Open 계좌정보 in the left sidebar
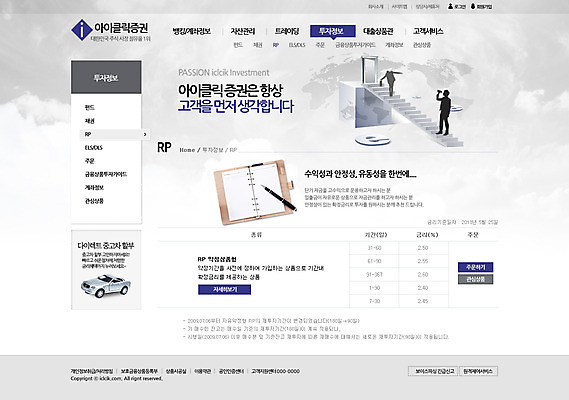The width and height of the screenshot is (569, 400). pos(94,188)
